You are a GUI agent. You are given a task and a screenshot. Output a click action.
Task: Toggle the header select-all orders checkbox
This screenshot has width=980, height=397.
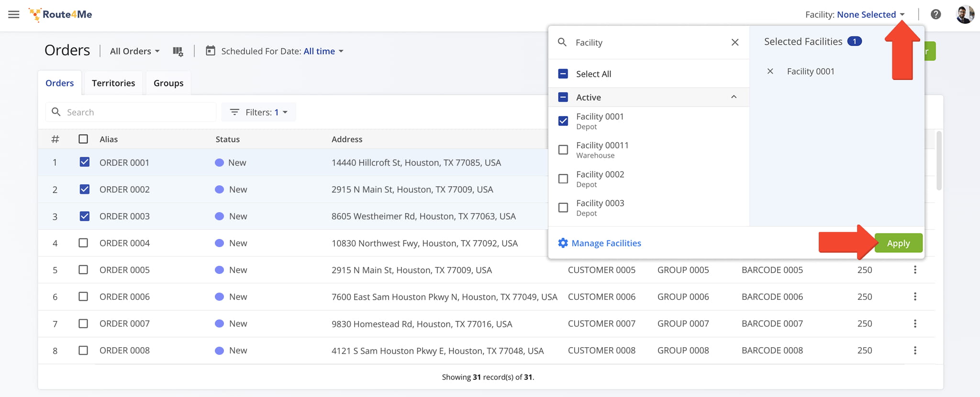(83, 139)
